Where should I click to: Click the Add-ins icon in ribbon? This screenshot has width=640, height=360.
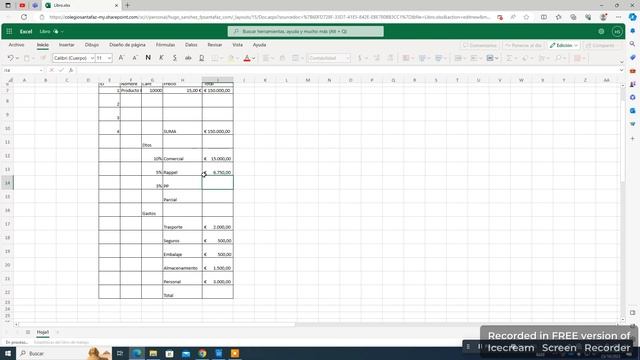578,58
